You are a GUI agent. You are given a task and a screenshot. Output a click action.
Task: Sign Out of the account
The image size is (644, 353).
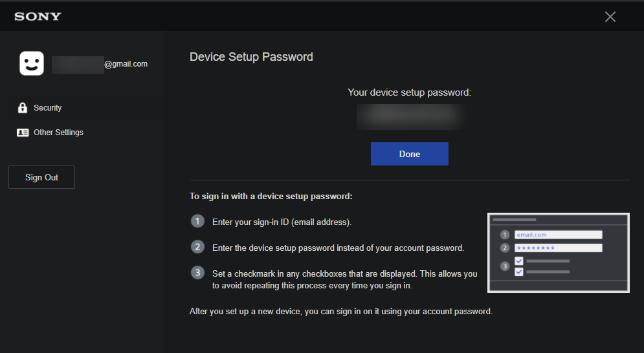coord(41,177)
